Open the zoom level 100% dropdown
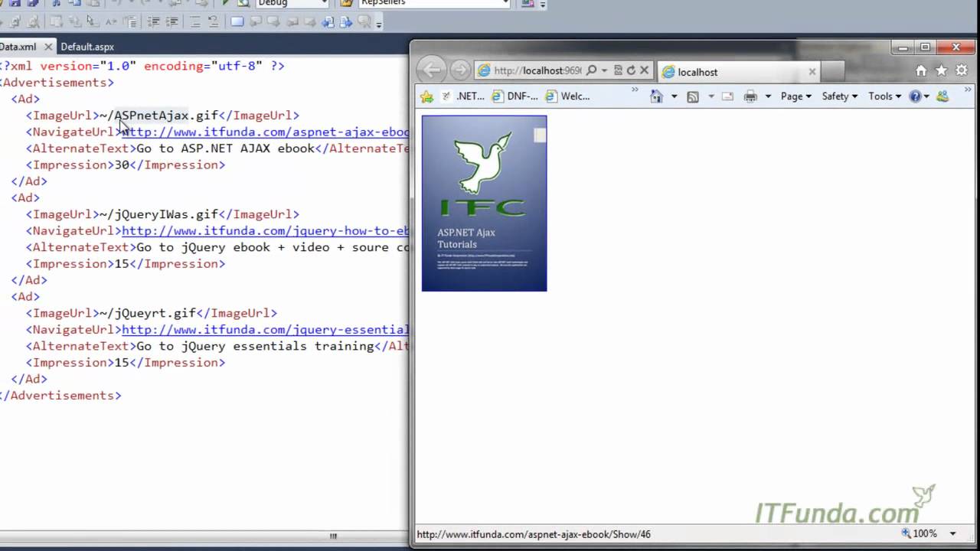 (x=952, y=533)
